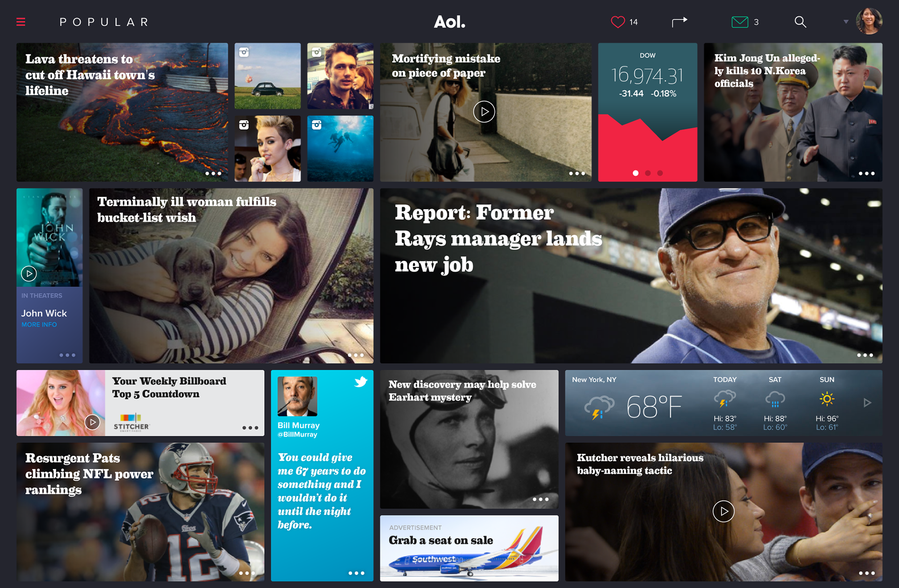
Task: Open the red hamburger menu
Action: pyautogui.click(x=21, y=22)
